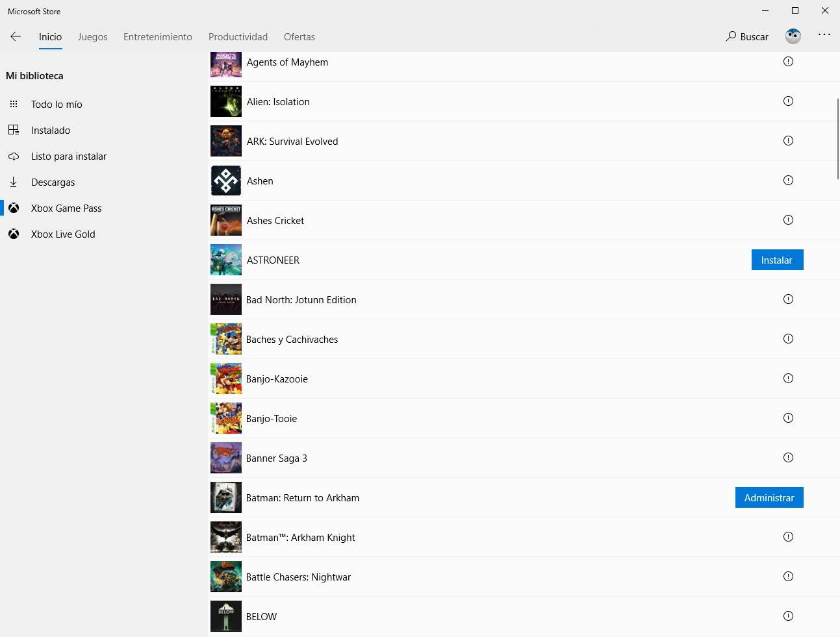Select Xbox Live Gold label in sidebar
This screenshot has width=840, height=637.
click(63, 234)
